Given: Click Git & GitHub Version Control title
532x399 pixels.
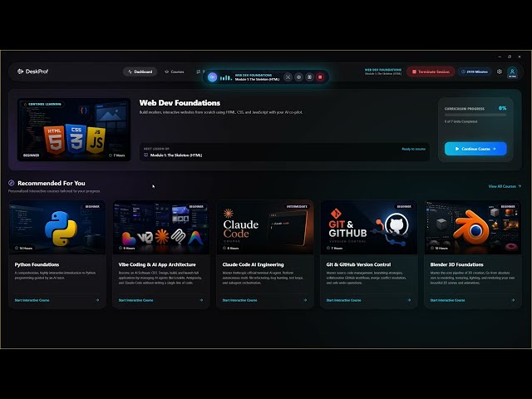Looking at the screenshot, I should (358, 264).
